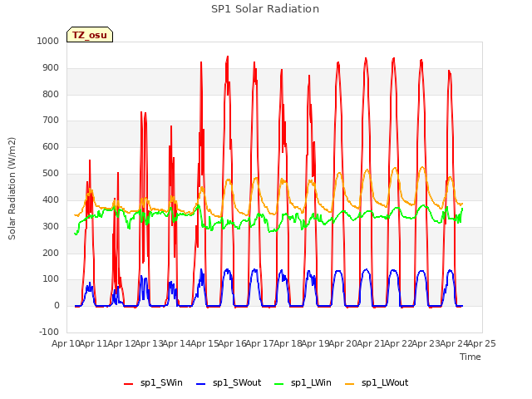Image resolution: width=532 pixels, height=399 pixels.
Task: Select the SP1 Solar Radiation chart title
Action: pos(265,9)
